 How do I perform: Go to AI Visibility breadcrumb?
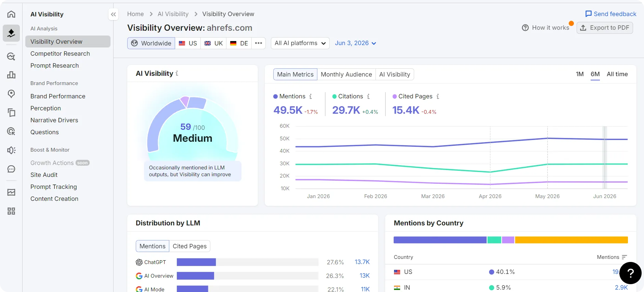coord(173,14)
